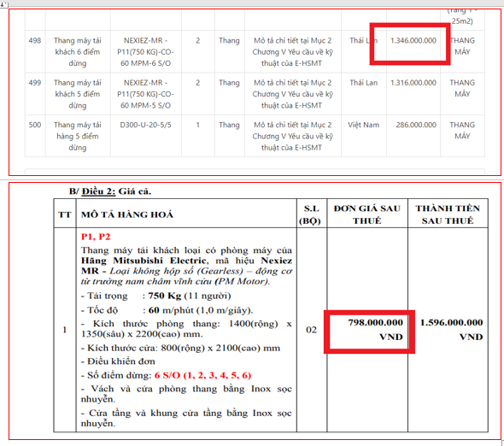Click quantity '1' in row 500
The width and height of the screenshot is (504, 446).
(197, 125)
